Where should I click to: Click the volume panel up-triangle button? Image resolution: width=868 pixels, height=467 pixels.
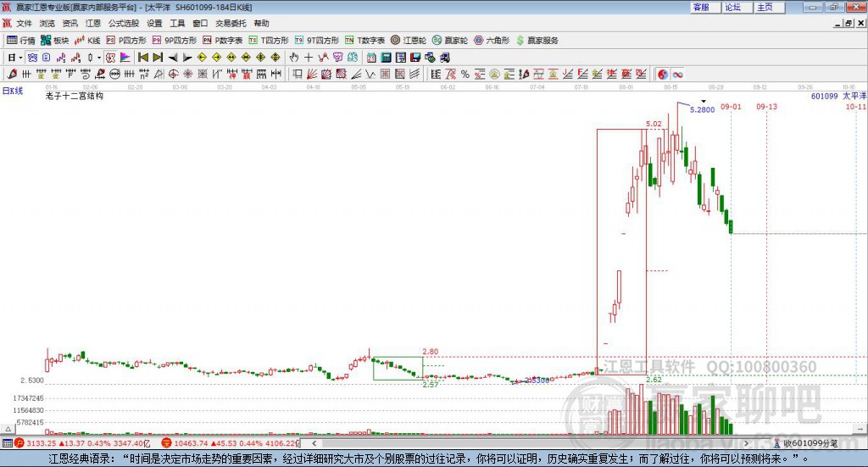click(8, 429)
